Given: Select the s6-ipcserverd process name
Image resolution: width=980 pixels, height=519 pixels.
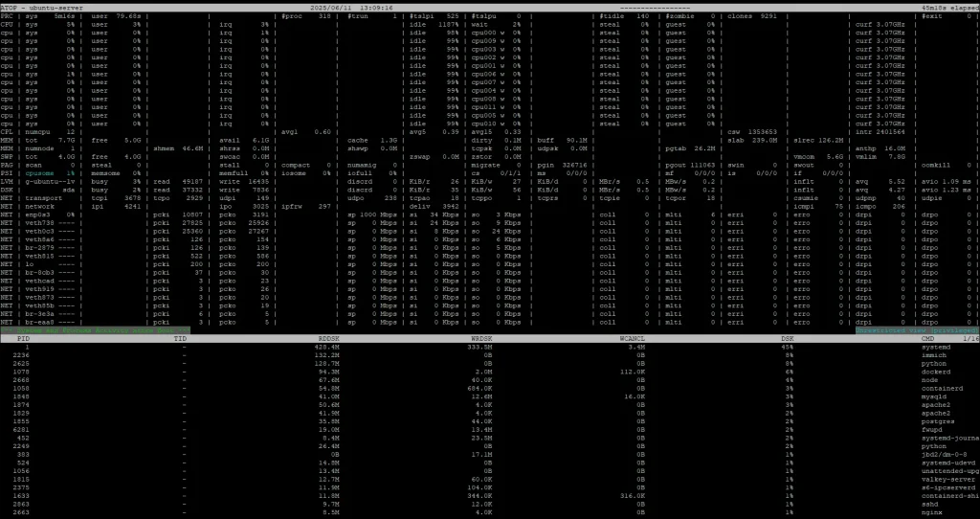Looking at the screenshot, I should pyautogui.click(x=948, y=487).
